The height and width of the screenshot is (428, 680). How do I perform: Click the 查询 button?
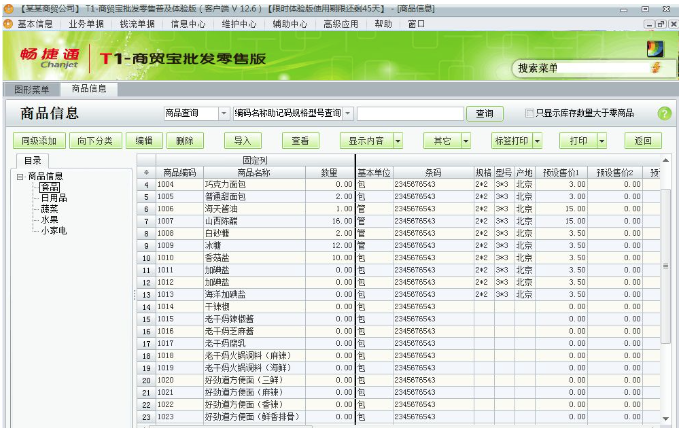484,113
